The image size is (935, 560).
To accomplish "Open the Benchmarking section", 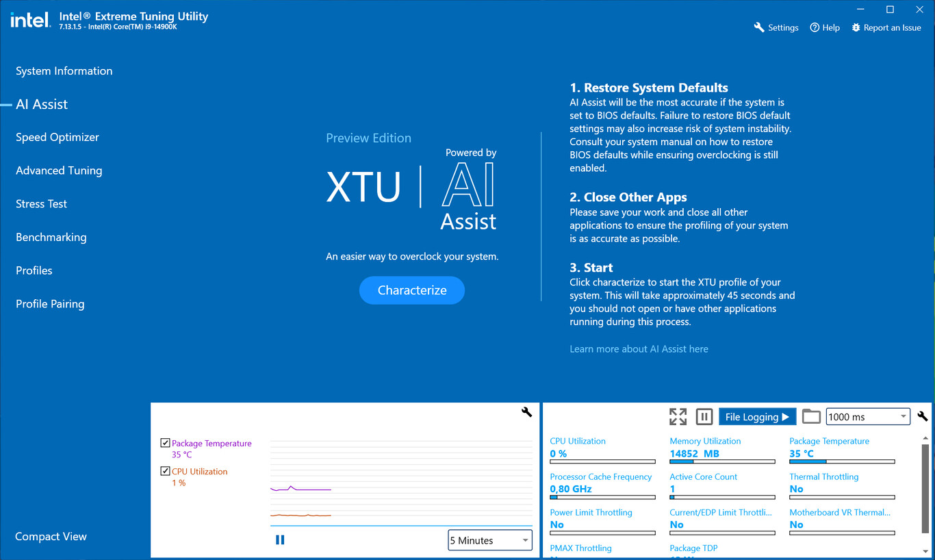I will (x=51, y=237).
